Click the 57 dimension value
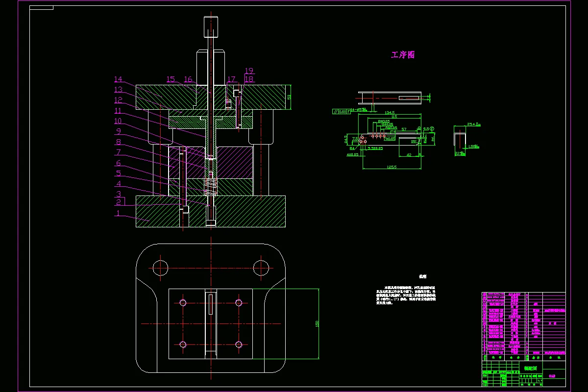Screen dimensions: 588x392 point(403,129)
